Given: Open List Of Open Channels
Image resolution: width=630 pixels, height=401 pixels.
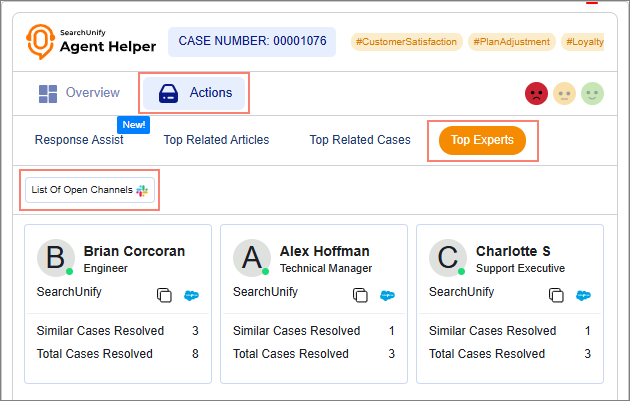Looking at the screenshot, I should pyautogui.click(x=90, y=189).
